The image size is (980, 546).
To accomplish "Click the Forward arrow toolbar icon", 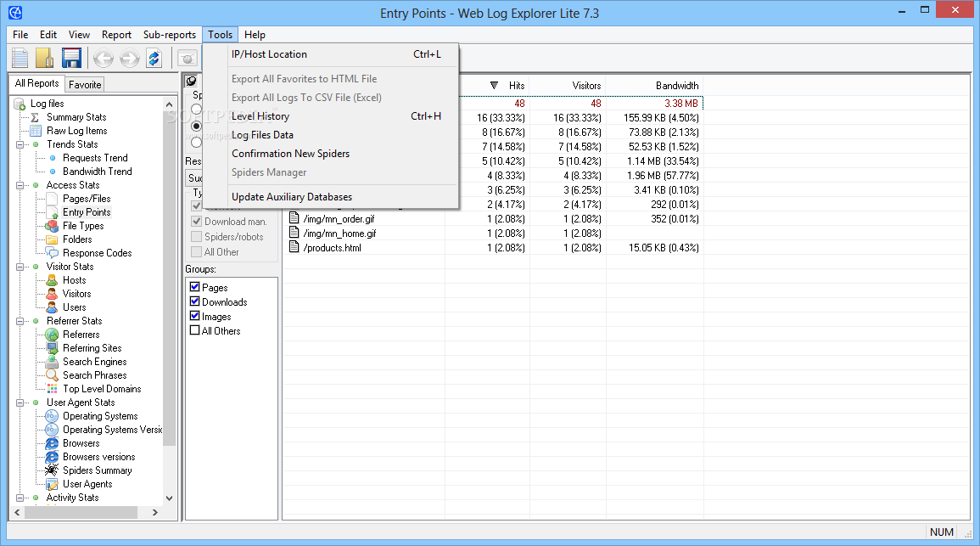I will coord(129,59).
